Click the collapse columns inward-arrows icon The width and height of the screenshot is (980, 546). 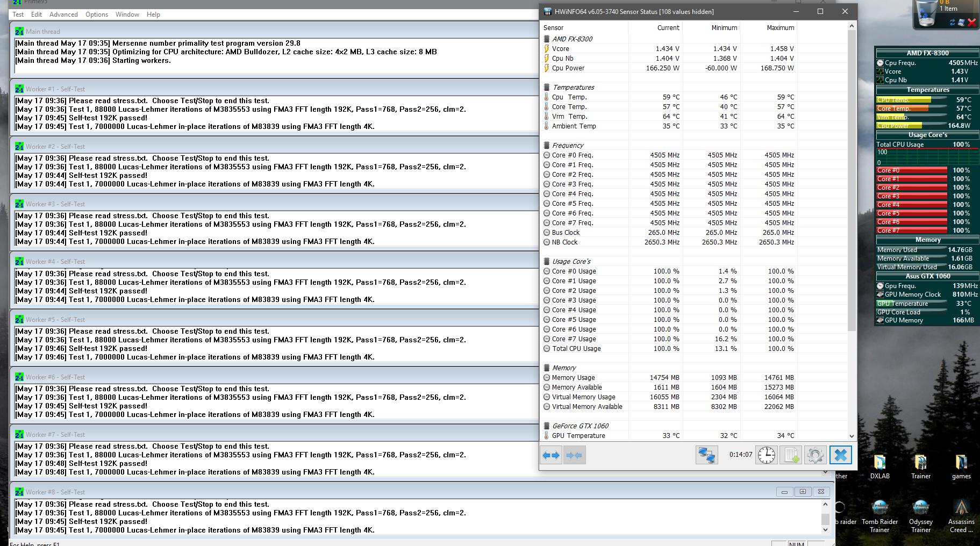[574, 455]
